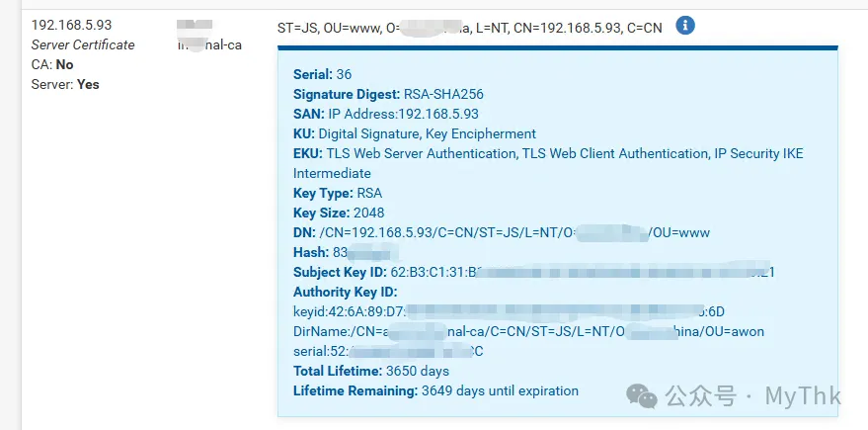Click the DN distinguished name line
Screen dimensions: 868x430
pos(502,232)
